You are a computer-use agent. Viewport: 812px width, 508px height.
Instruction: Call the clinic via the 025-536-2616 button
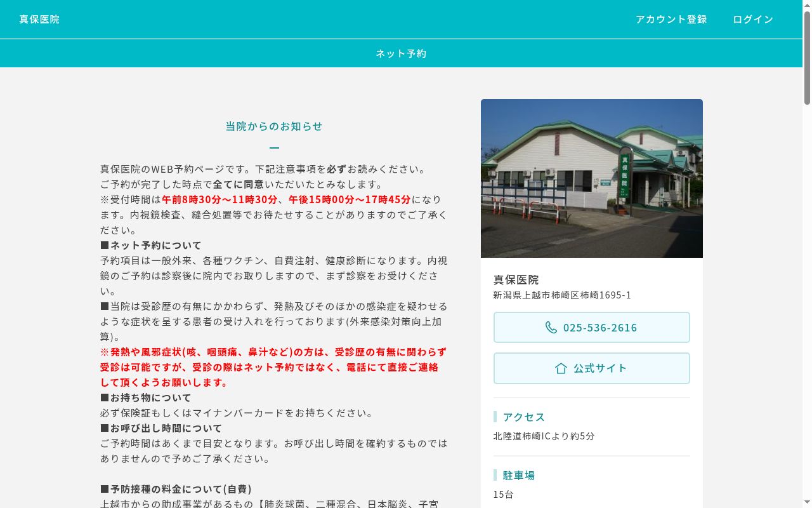(x=592, y=328)
